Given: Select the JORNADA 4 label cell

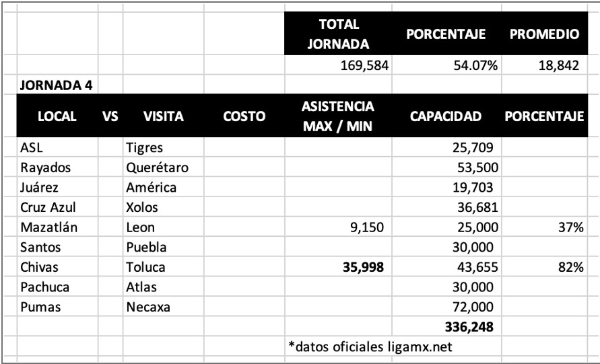Looking at the screenshot, I should tap(57, 85).
